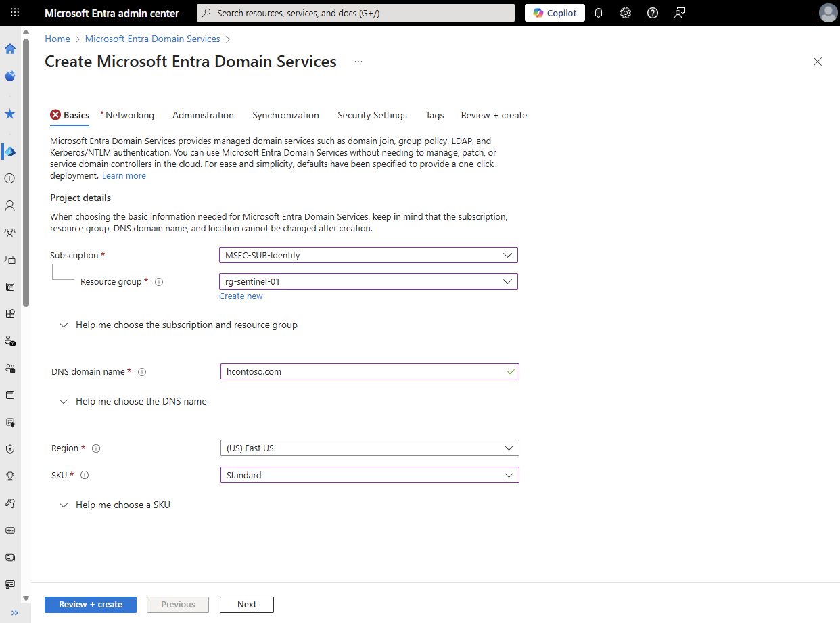Open the Home page from the sidebar
This screenshot has height=623, width=840.
[x=9, y=49]
